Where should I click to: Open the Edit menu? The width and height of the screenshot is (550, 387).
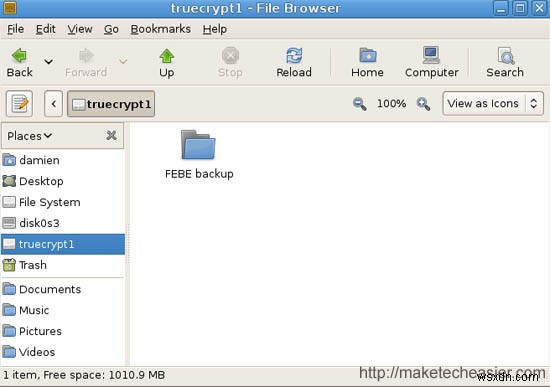coord(46,29)
